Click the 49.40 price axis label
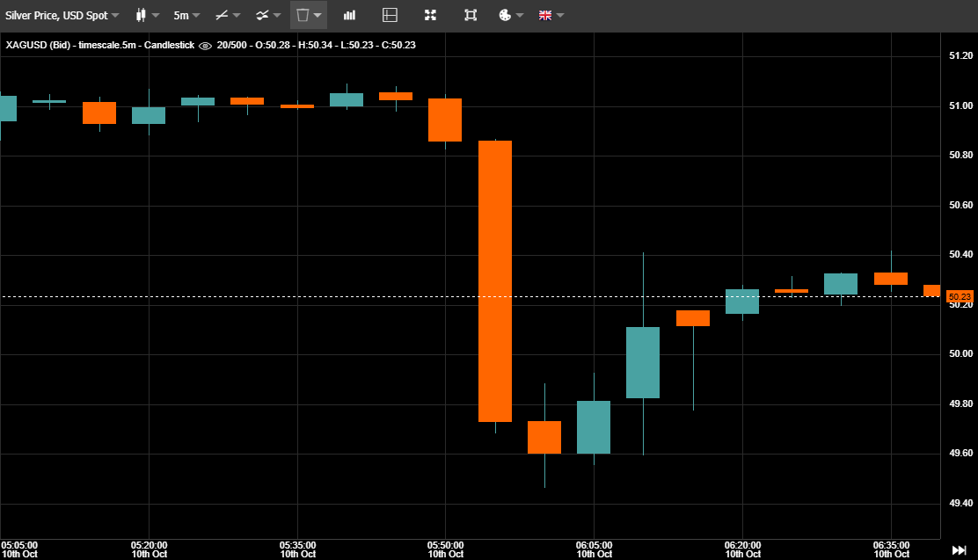Image resolution: width=978 pixels, height=560 pixels. click(960, 503)
